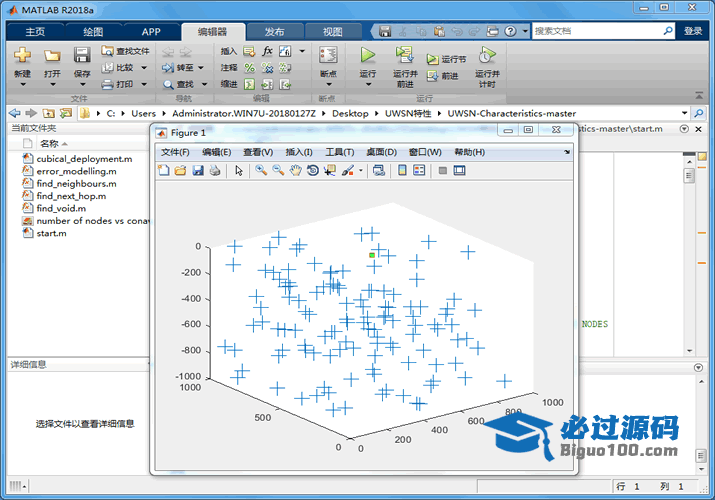
Task: Navigate back with the blue left arrow
Action: [x=15, y=113]
